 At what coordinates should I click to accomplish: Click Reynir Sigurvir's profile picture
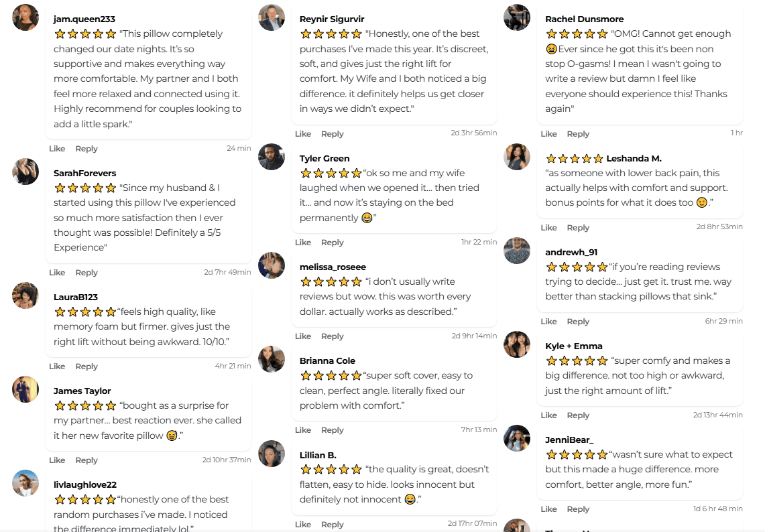(272, 17)
